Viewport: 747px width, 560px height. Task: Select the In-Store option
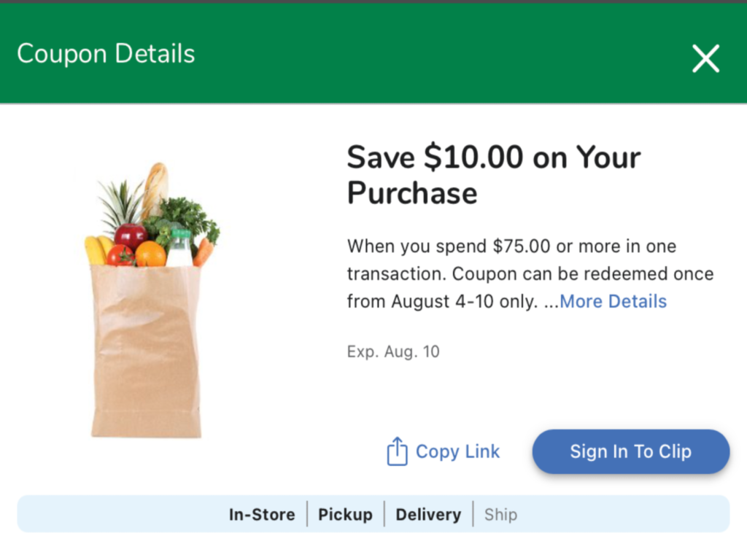pos(262,514)
